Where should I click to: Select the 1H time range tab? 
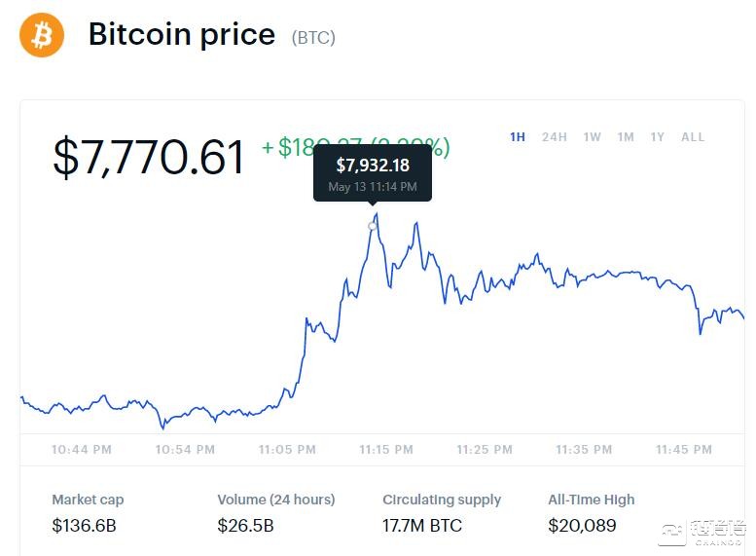(x=518, y=137)
